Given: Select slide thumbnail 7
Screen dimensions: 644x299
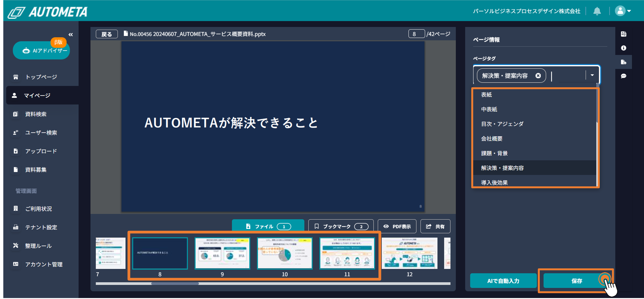Looking at the screenshot, I should [110, 253].
